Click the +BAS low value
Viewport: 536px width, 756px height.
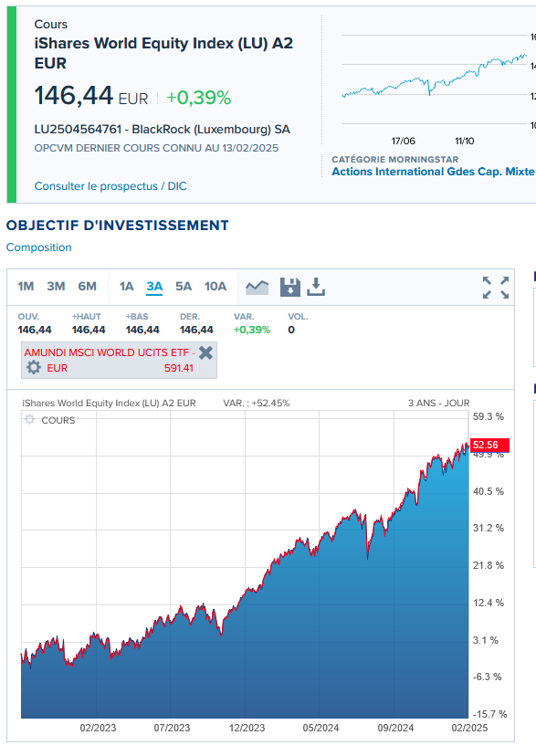click(142, 330)
